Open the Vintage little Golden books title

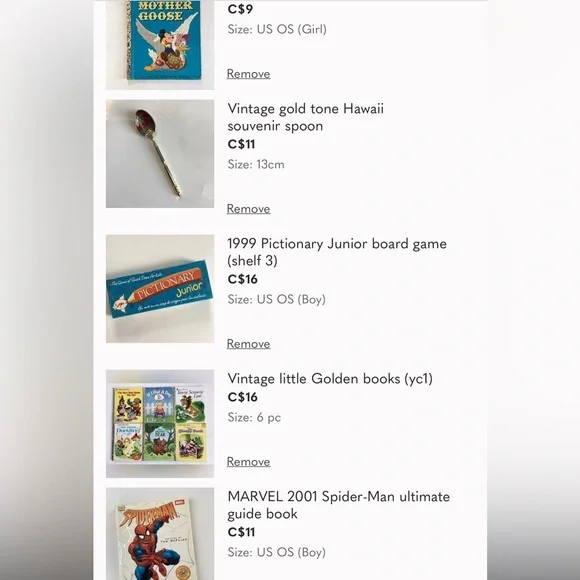pyautogui.click(x=330, y=379)
